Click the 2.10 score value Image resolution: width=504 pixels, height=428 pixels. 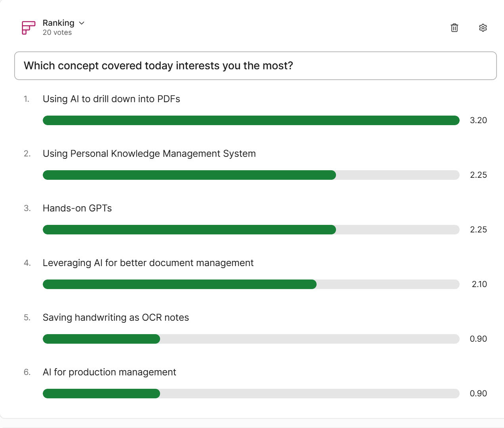coord(479,284)
